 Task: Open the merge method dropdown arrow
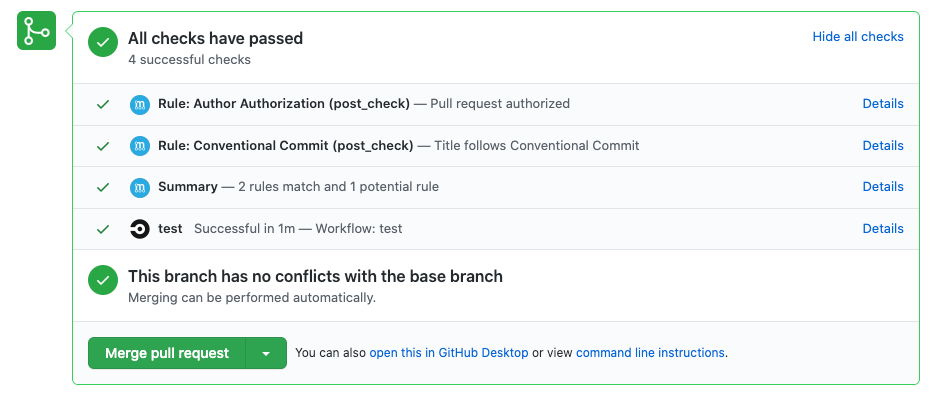(266, 353)
